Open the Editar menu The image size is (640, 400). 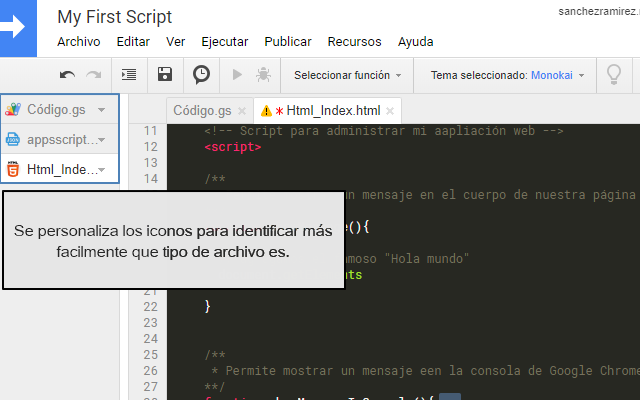133,42
